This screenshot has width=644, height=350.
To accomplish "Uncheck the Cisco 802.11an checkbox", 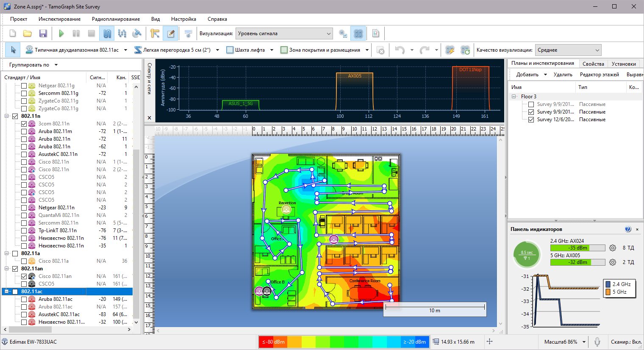I will (x=24, y=276).
